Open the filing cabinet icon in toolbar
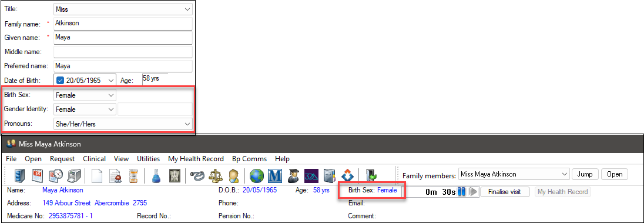Image resolution: width=644 pixels, height=223 pixels. point(20,175)
